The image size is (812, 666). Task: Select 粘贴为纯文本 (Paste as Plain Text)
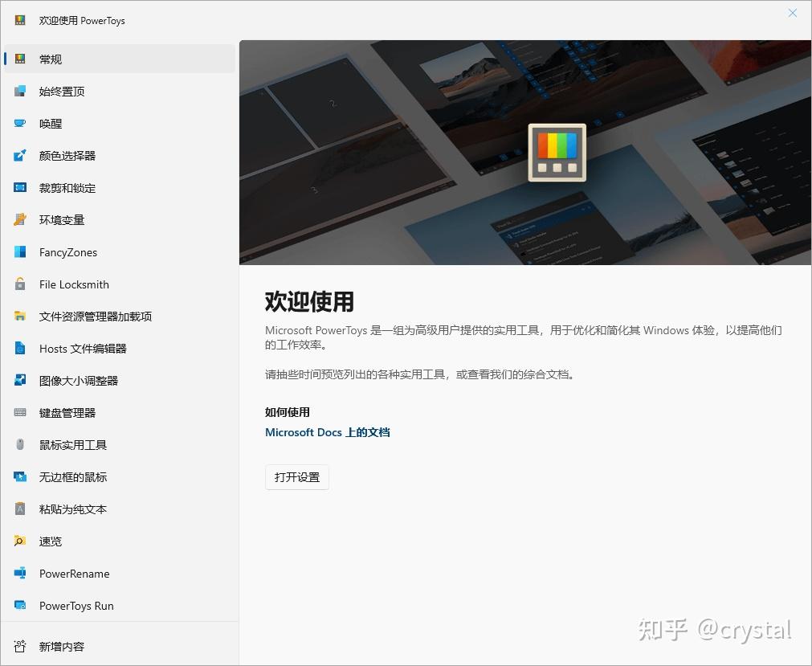(x=19, y=509)
